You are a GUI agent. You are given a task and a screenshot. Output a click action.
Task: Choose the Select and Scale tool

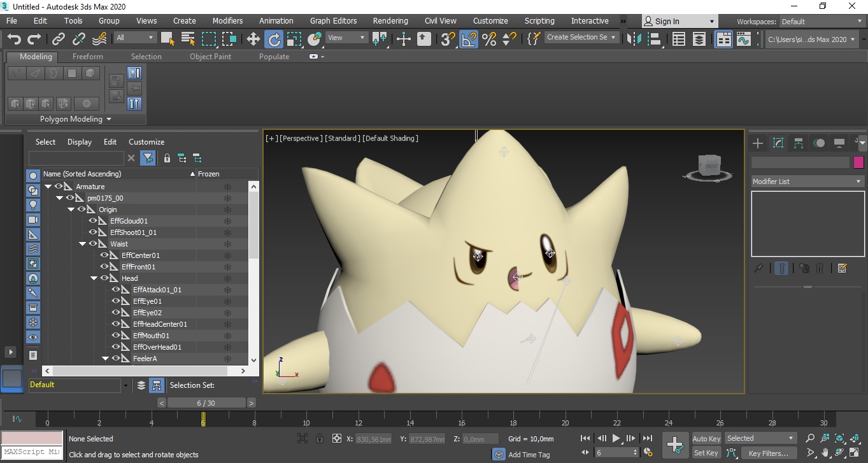(x=294, y=39)
